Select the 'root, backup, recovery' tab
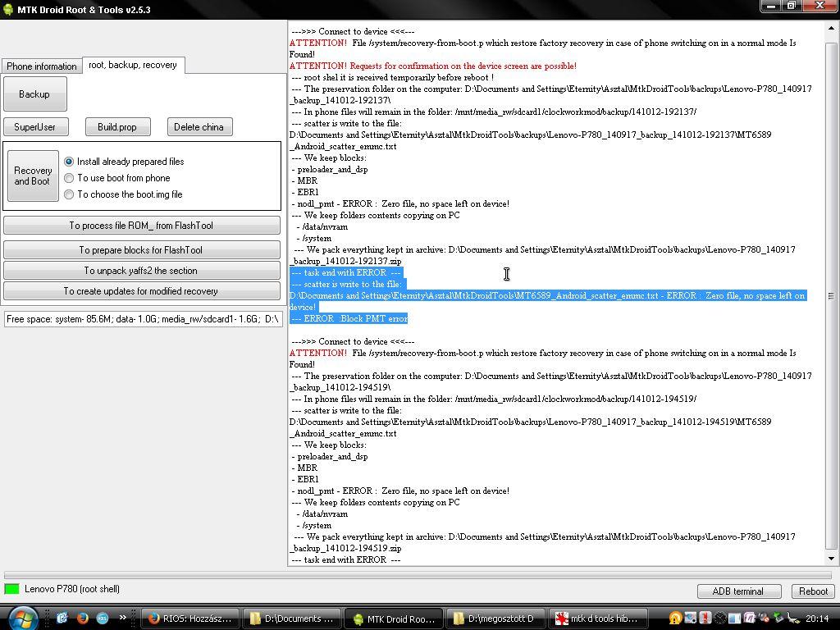The image size is (840, 630). pyautogui.click(x=133, y=65)
